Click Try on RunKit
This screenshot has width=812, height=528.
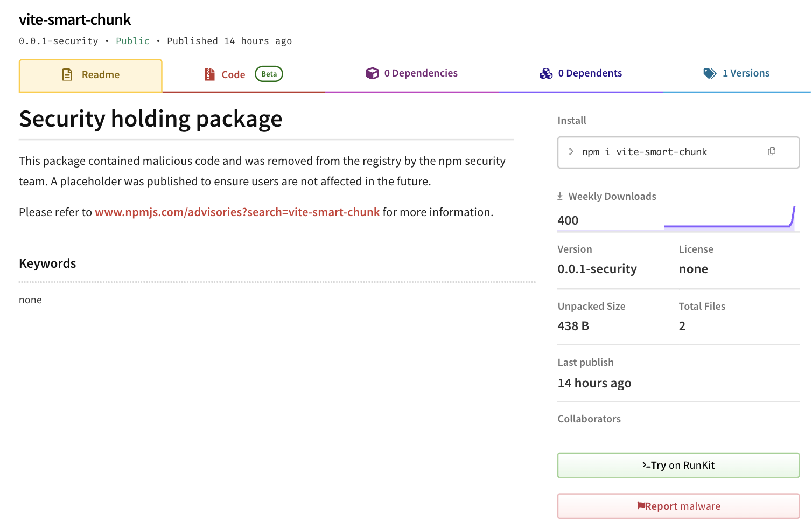(678, 465)
